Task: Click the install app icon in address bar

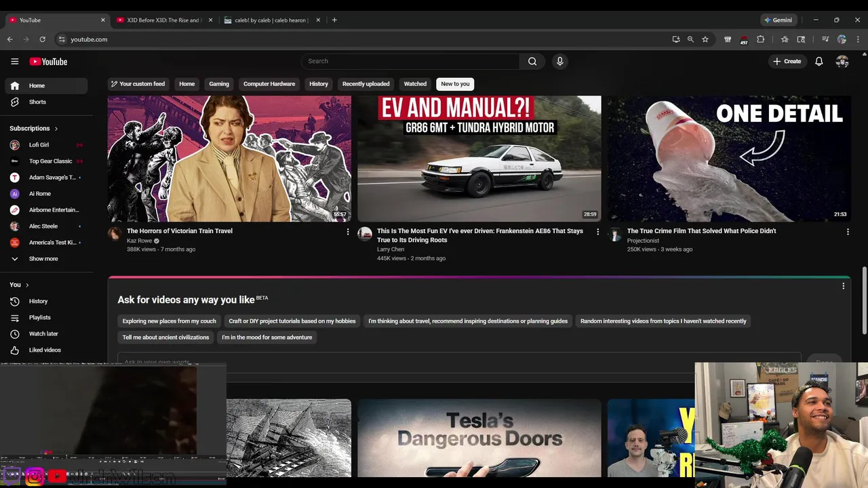Action: click(x=676, y=39)
